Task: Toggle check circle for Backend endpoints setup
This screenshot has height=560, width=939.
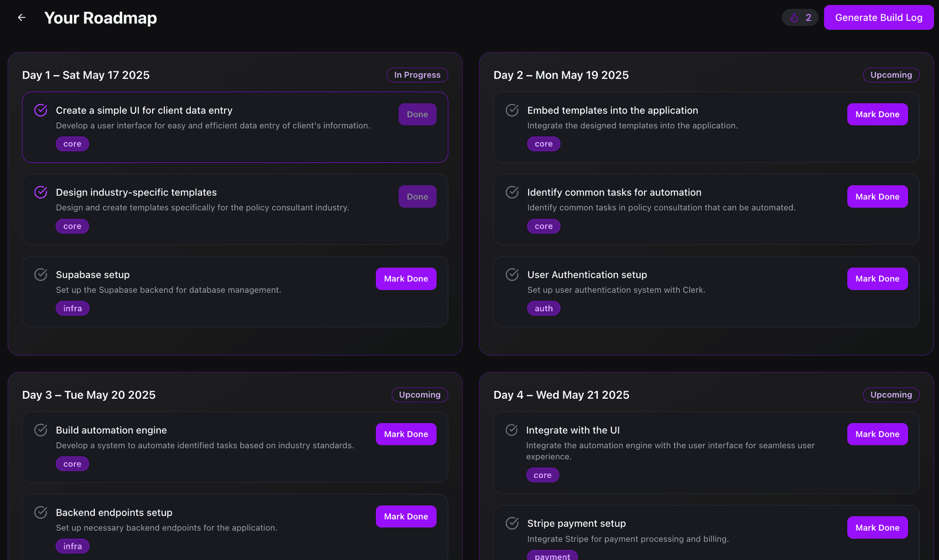Action: (41, 513)
